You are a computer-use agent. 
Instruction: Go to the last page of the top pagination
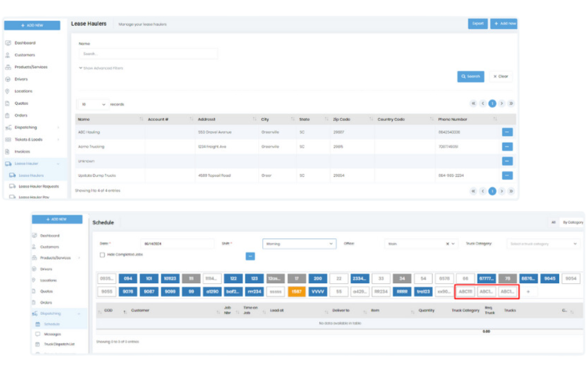coord(511,104)
